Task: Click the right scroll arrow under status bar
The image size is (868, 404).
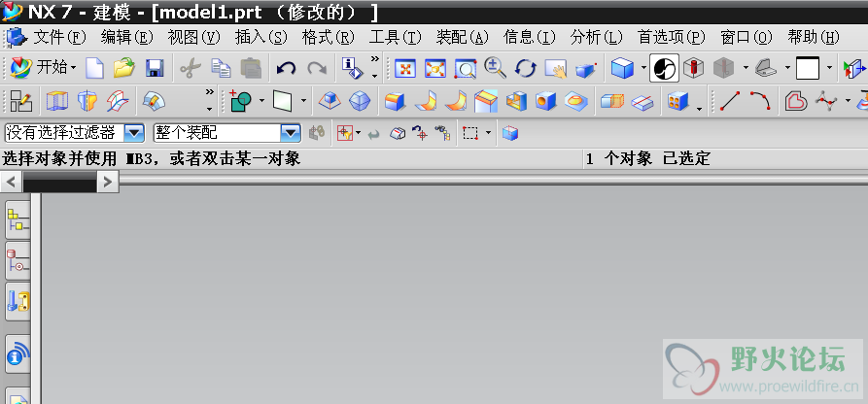Action: [108, 182]
